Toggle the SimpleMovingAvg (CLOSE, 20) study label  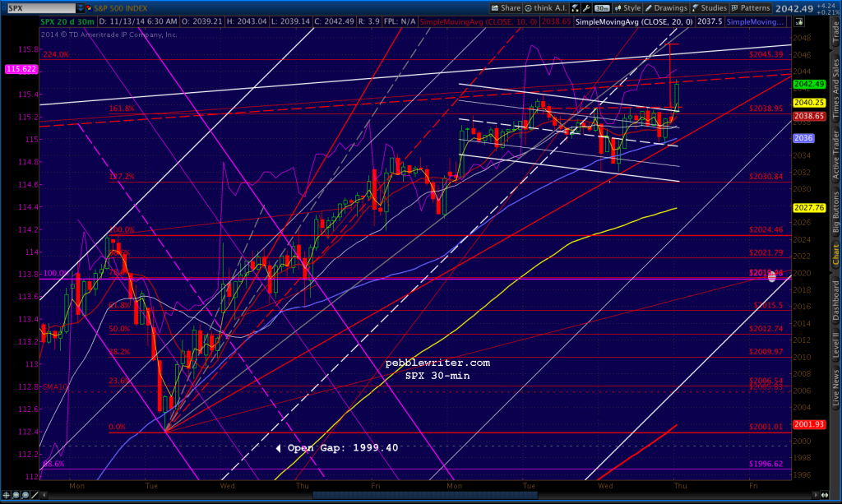point(633,22)
